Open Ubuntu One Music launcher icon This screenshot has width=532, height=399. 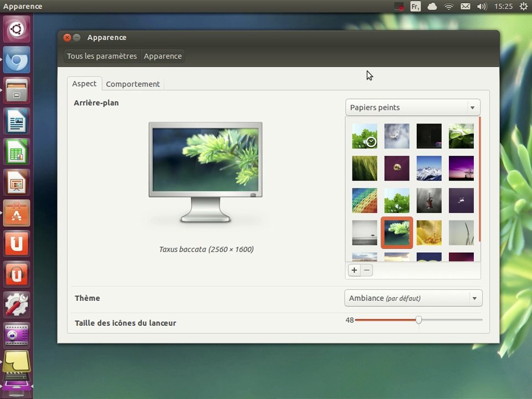(x=17, y=274)
